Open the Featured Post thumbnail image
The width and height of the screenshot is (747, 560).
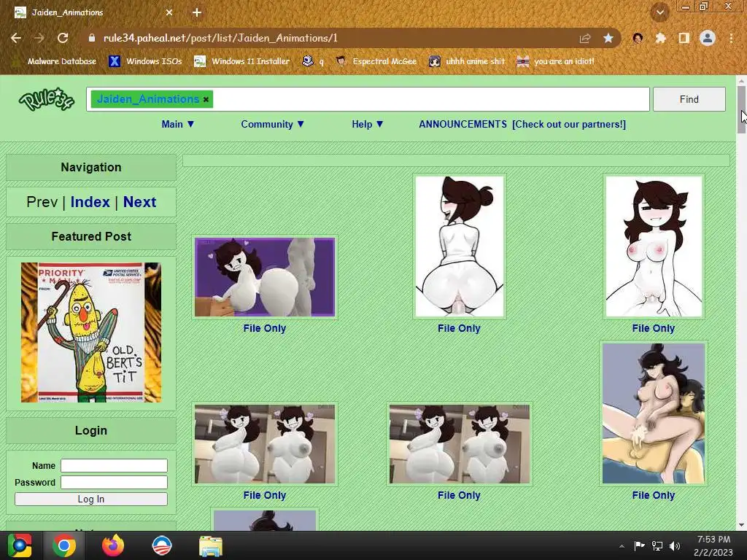[x=91, y=332]
